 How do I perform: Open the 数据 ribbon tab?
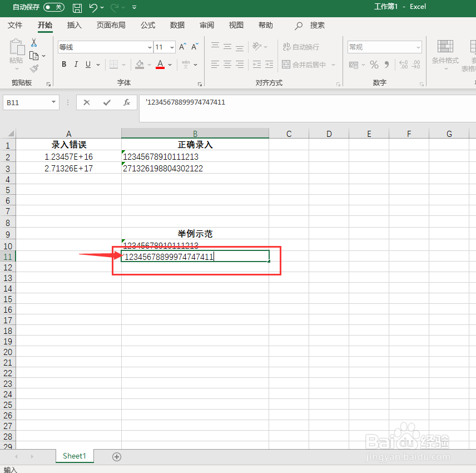177,25
